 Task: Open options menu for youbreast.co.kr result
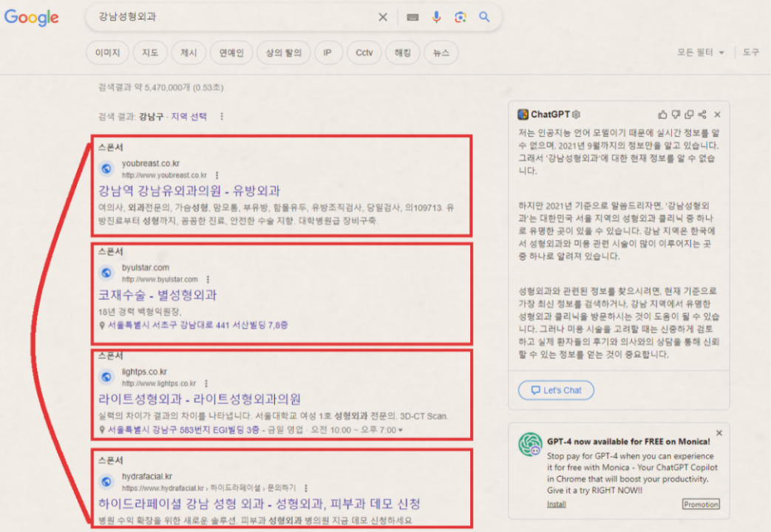point(217,175)
